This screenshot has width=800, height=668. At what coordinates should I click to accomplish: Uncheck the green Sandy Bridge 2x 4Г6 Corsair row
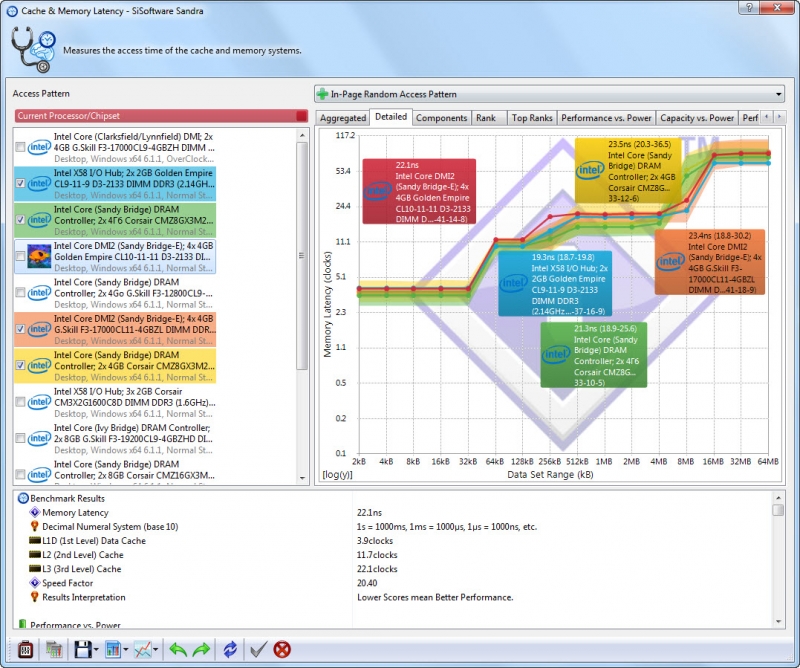(20, 219)
